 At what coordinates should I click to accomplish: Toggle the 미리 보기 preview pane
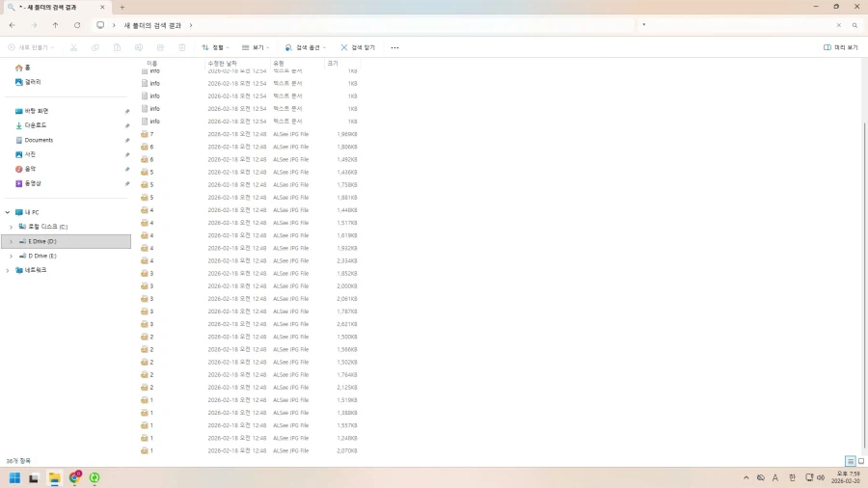[x=841, y=47]
